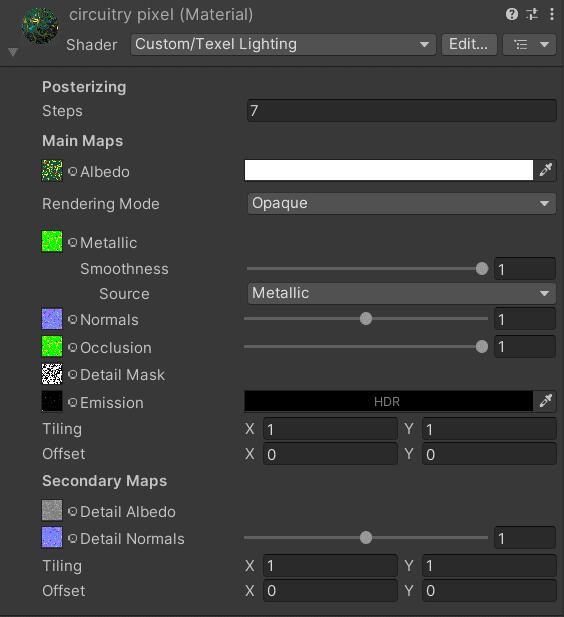Open the three-dot component context menu
The height and width of the screenshot is (617, 564).
[552, 15]
